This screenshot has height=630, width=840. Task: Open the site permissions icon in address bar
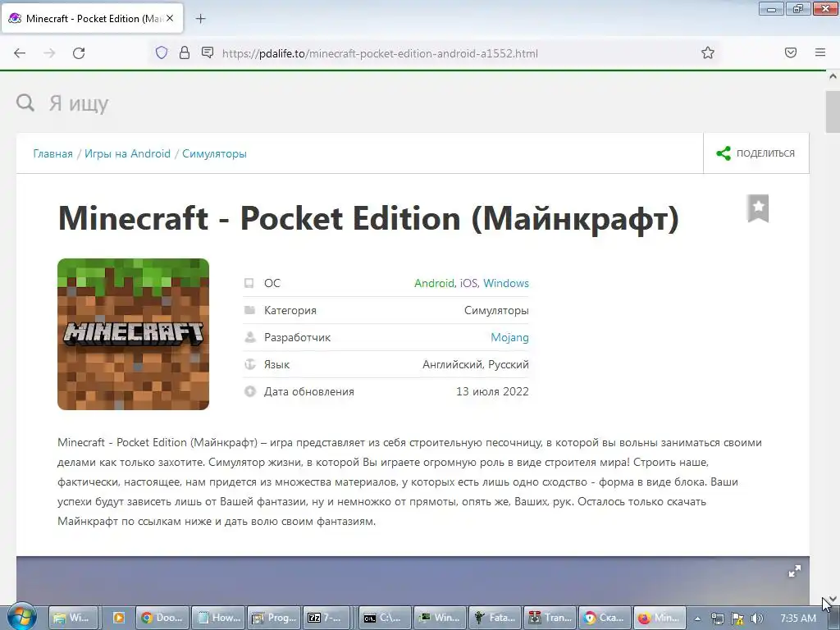click(x=208, y=52)
